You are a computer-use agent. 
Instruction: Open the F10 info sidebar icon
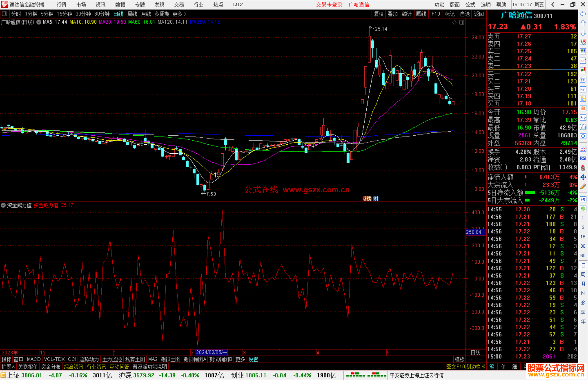(583, 89)
